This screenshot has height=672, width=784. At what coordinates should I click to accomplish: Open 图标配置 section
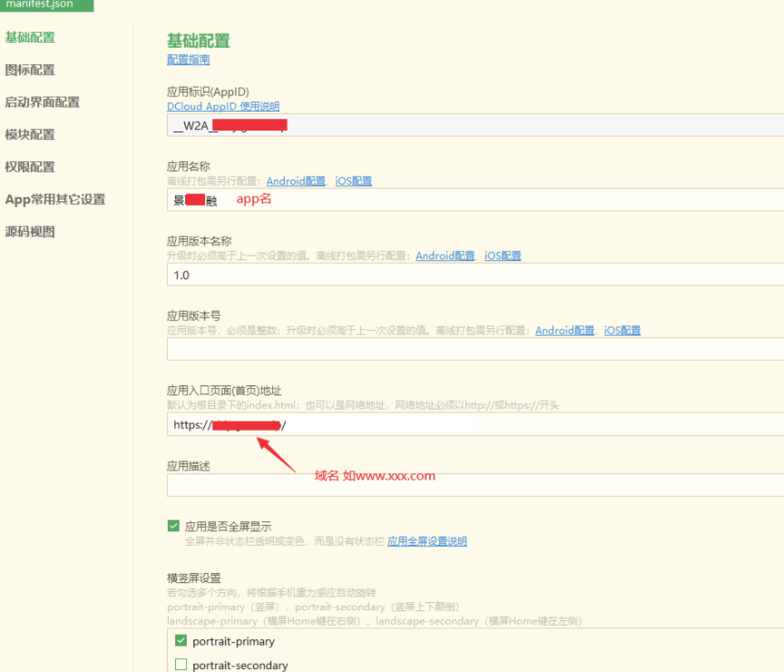[x=30, y=70]
